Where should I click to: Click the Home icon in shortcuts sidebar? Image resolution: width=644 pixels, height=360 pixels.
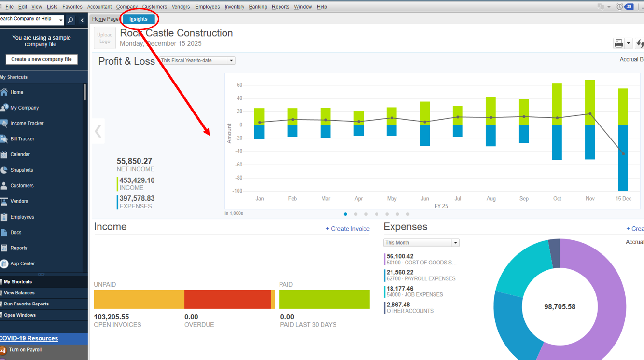(x=4, y=92)
